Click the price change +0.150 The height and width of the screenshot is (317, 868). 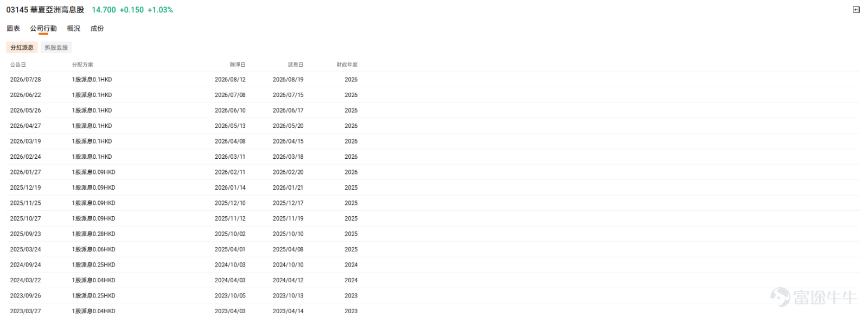click(132, 10)
